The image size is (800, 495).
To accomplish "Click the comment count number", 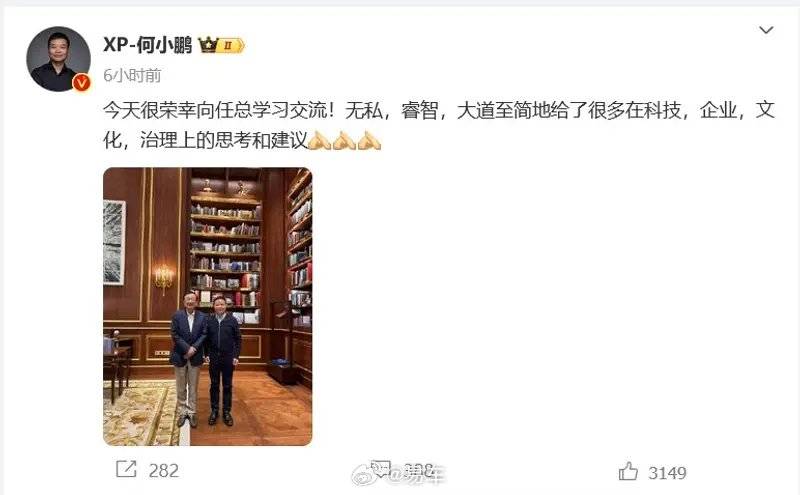I will (x=418, y=470).
